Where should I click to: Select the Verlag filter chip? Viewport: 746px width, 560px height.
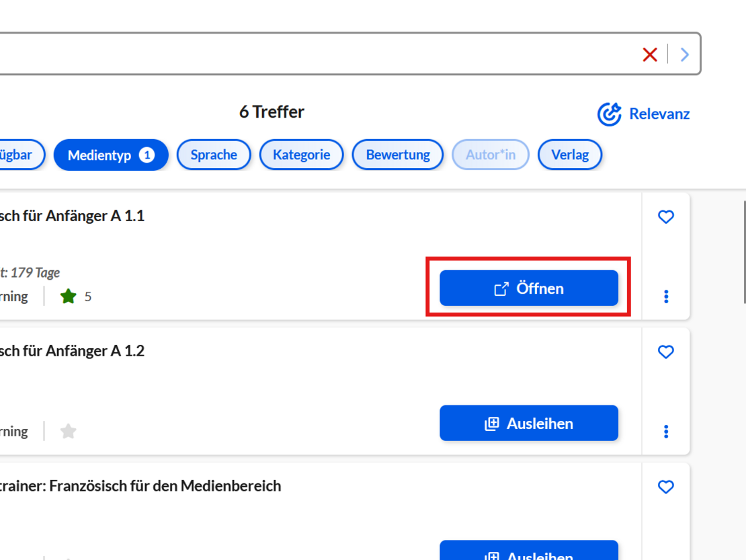coord(570,155)
